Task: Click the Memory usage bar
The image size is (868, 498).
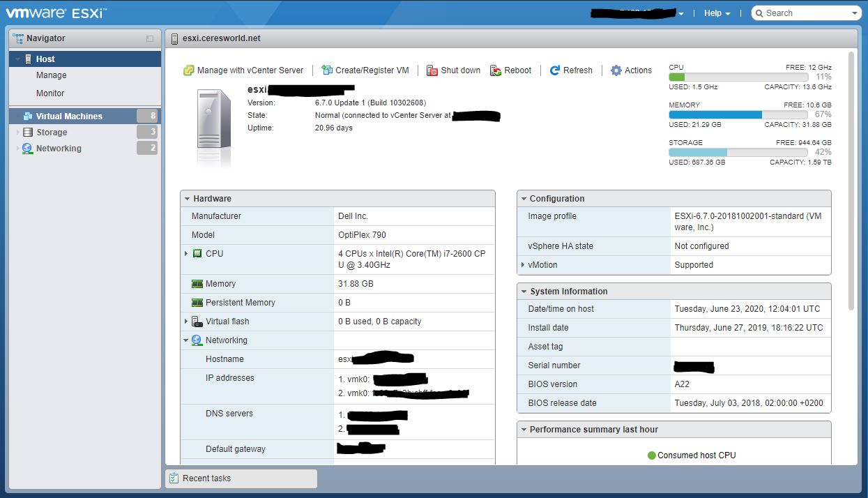Action: pos(738,114)
